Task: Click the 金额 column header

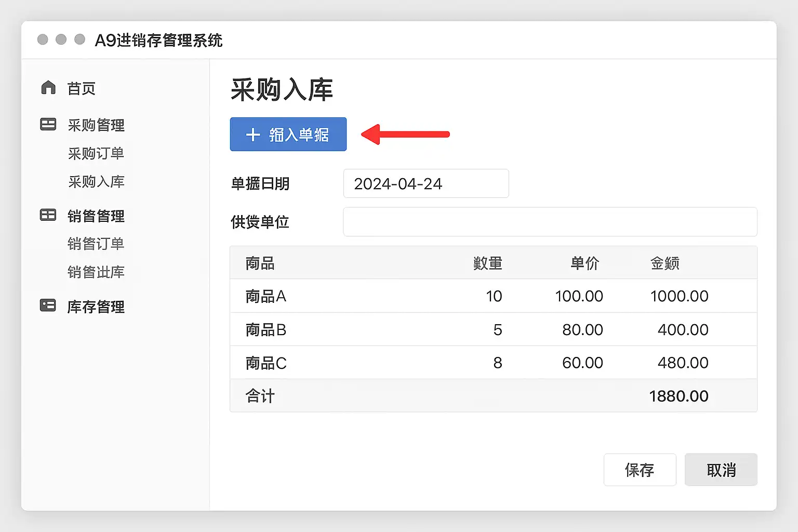Action: (664, 263)
